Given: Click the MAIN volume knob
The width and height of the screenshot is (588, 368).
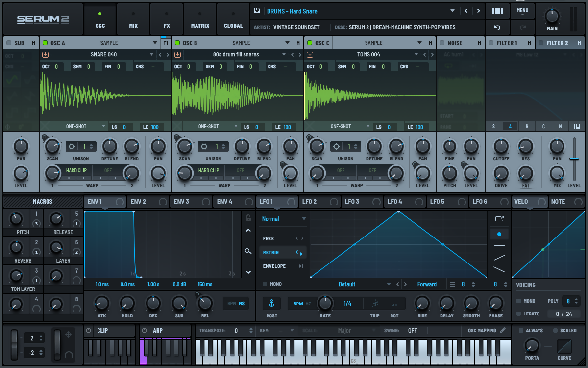Looking at the screenshot, I should tap(552, 16).
